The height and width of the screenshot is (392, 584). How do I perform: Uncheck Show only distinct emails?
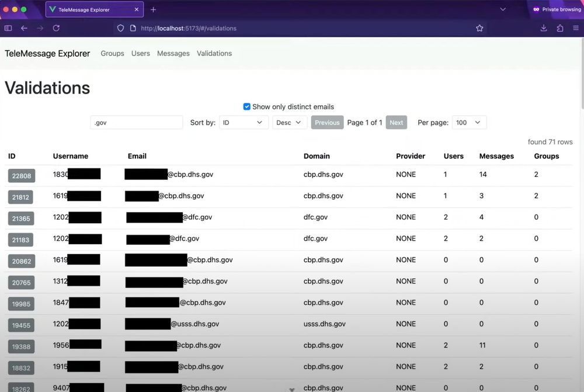(246, 106)
